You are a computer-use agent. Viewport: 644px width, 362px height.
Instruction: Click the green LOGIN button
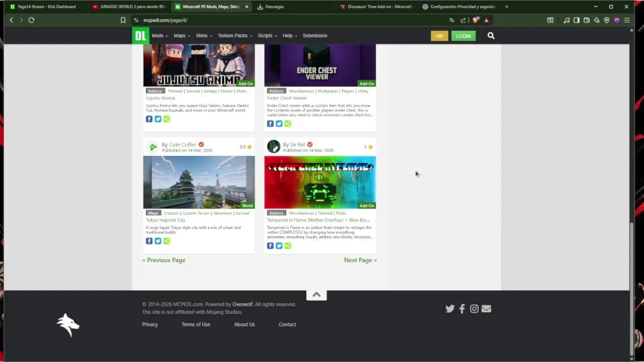(463, 36)
